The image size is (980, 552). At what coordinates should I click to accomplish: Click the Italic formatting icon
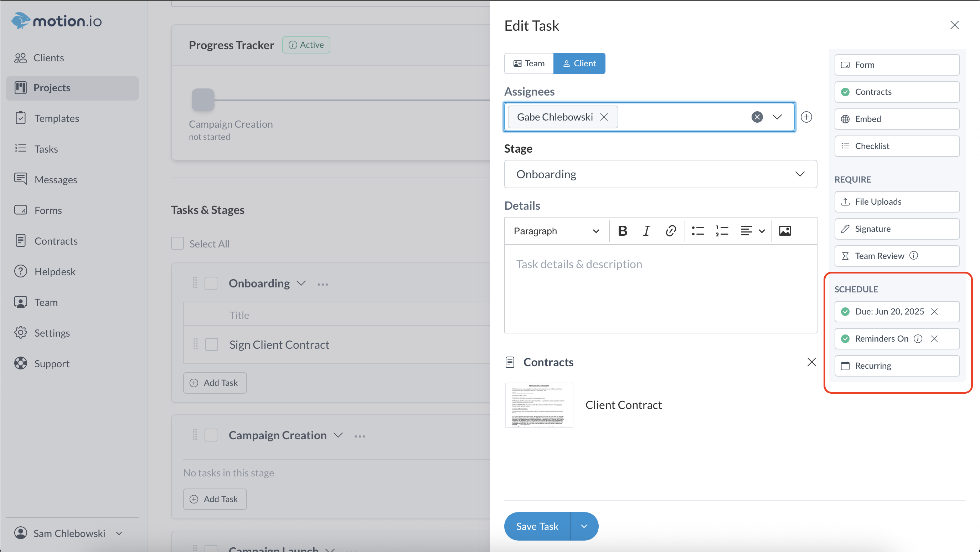point(646,231)
